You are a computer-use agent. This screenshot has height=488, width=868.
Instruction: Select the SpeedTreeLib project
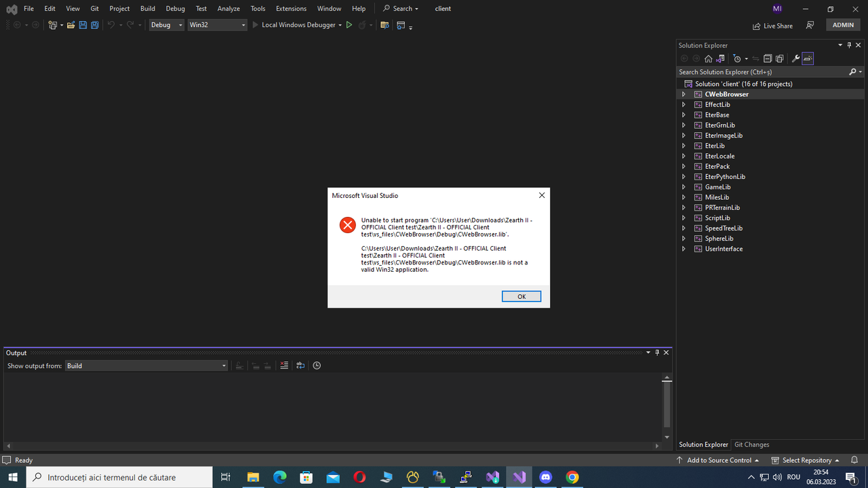[723, 228]
